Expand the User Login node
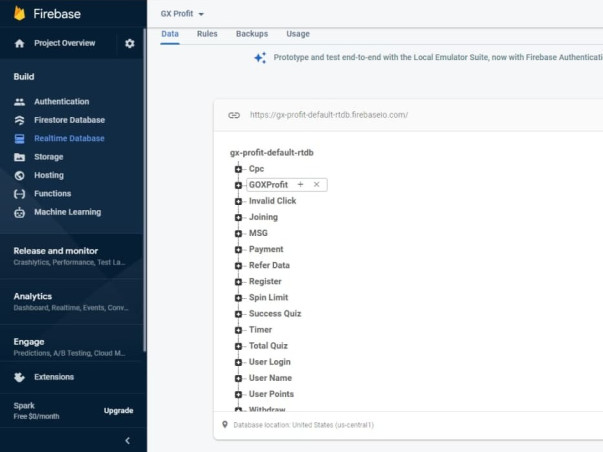This screenshot has width=603, height=452. point(238,362)
